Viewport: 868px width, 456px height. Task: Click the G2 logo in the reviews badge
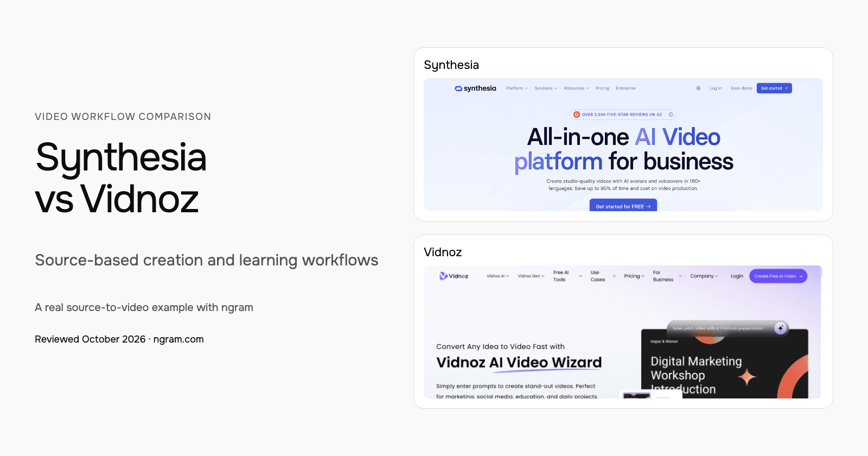(x=577, y=115)
